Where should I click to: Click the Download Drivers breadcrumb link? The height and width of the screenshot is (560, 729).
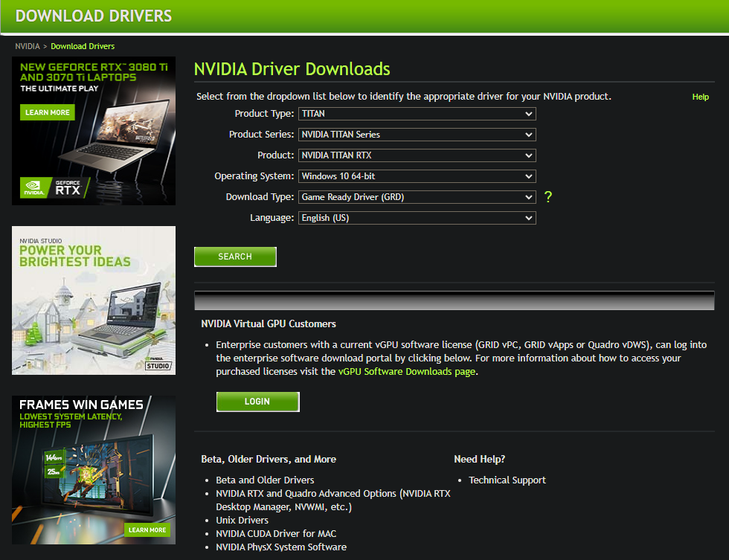point(83,46)
